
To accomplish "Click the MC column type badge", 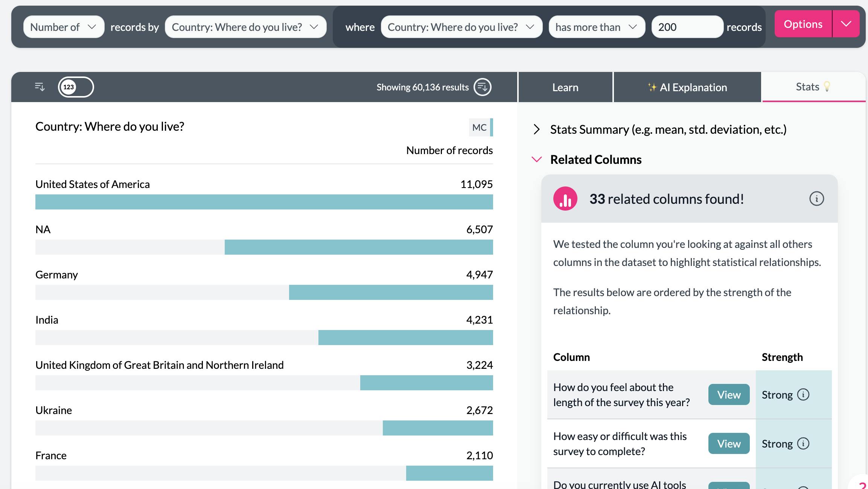I will [480, 127].
